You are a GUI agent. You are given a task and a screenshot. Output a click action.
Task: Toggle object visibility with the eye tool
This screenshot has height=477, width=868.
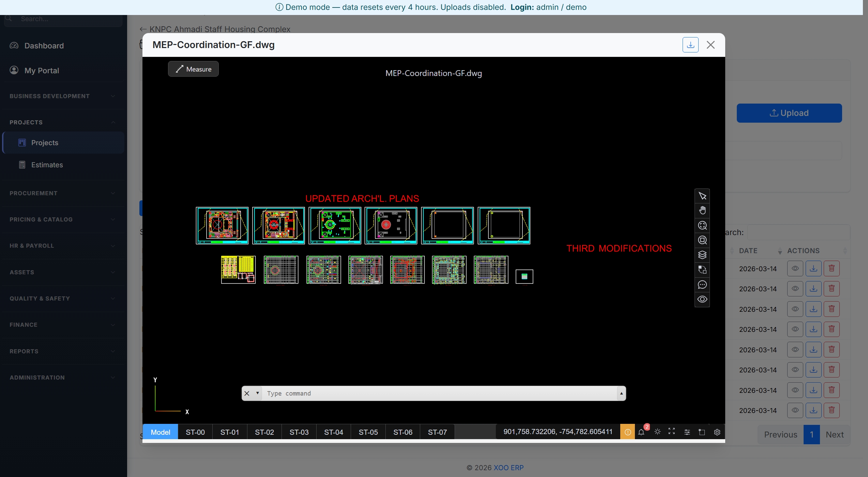pyautogui.click(x=702, y=299)
